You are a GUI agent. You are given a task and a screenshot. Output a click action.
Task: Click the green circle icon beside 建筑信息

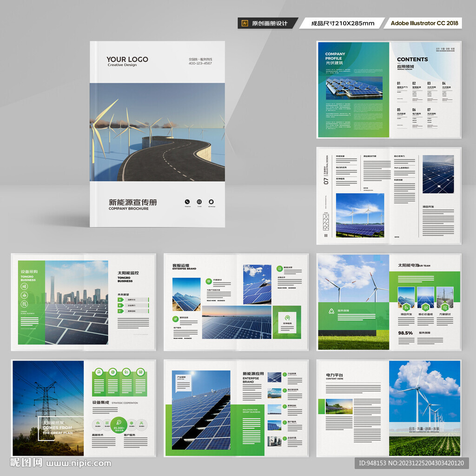point(175,319)
